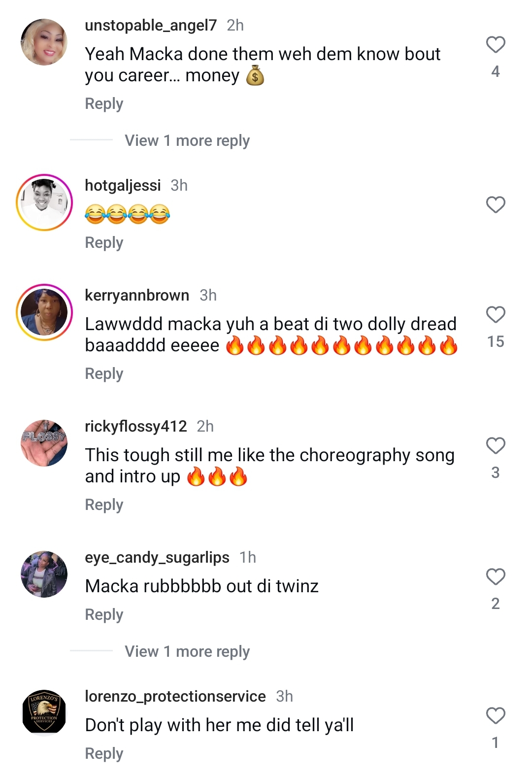Tap heart on kerryannbrown's comment
Viewport: 532px width, 777px height.
pyautogui.click(x=496, y=315)
